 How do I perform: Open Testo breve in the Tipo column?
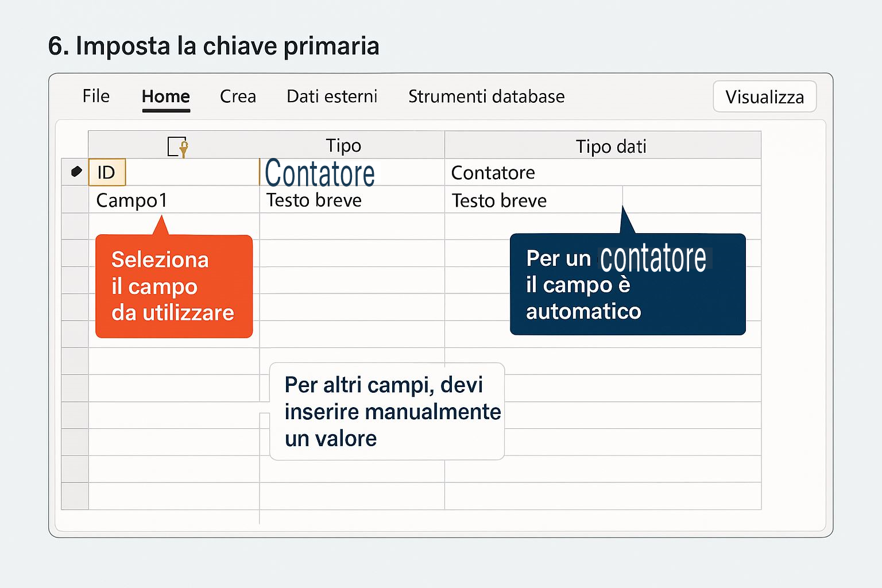314,200
